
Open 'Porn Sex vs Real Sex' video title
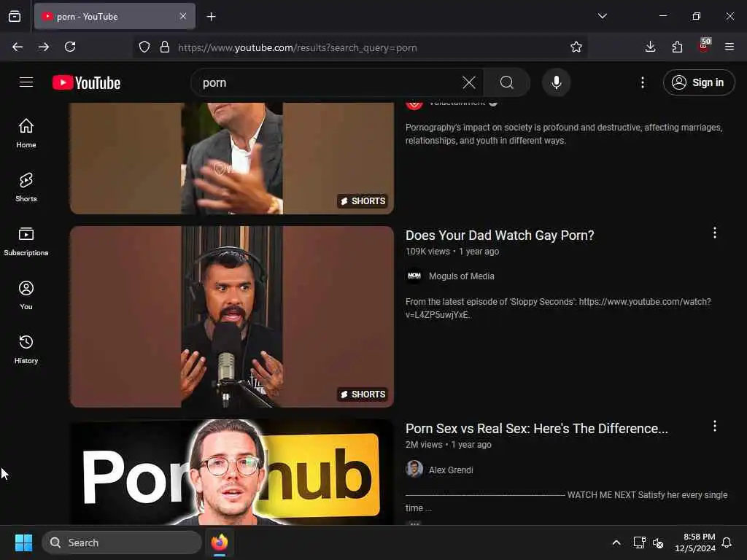point(536,429)
